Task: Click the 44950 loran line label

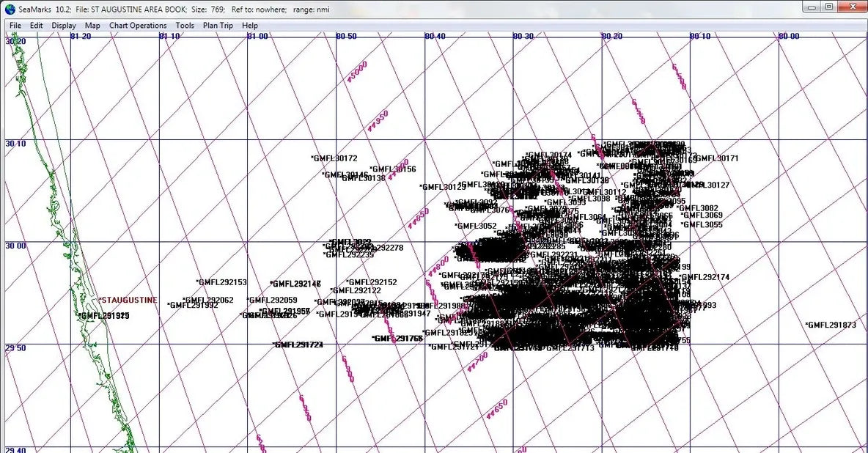Action: click(378, 121)
